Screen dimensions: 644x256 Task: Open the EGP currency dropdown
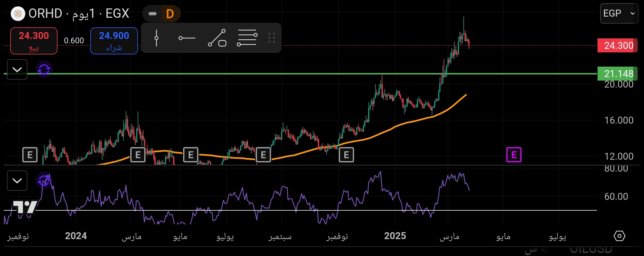(619, 13)
